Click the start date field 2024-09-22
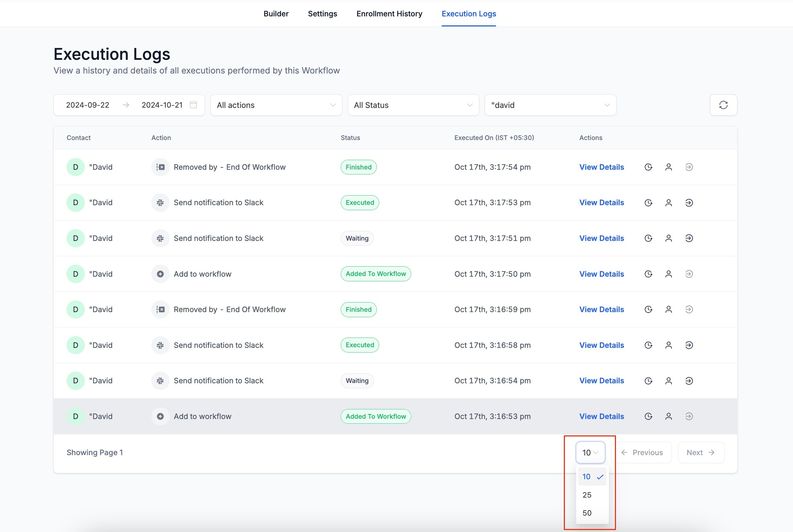This screenshot has width=793, height=532. click(x=88, y=105)
